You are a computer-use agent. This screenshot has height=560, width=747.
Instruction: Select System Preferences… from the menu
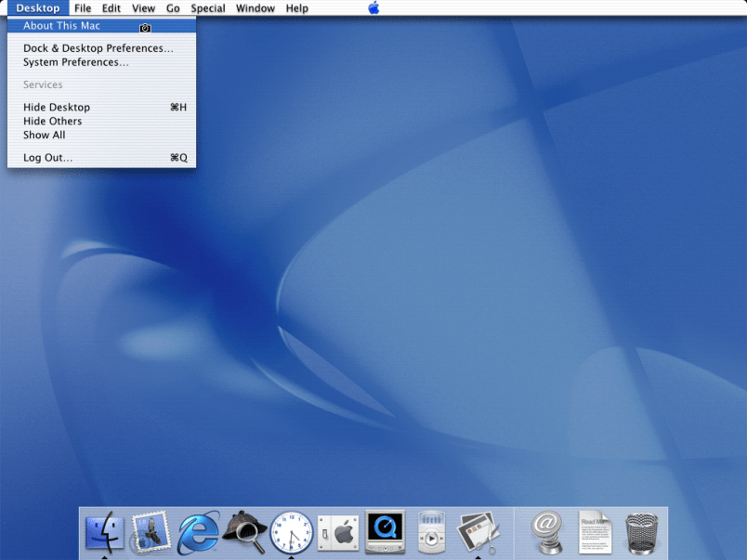[x=75, y=62]
